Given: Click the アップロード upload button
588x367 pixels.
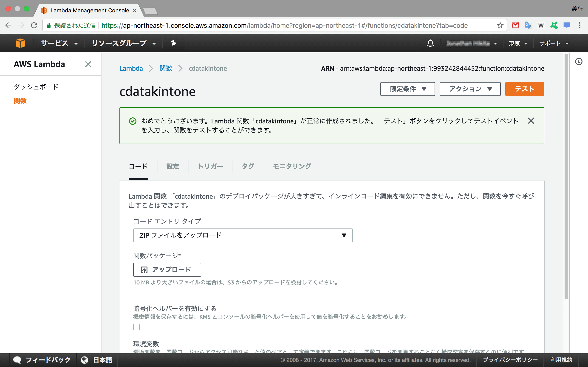Looking at the screenshot, I should pyautogui.click(x=167, y=270).
